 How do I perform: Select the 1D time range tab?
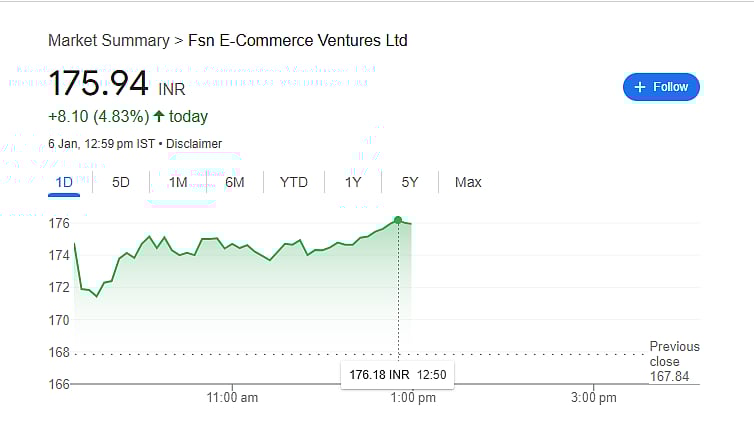[x=65, y=182]
